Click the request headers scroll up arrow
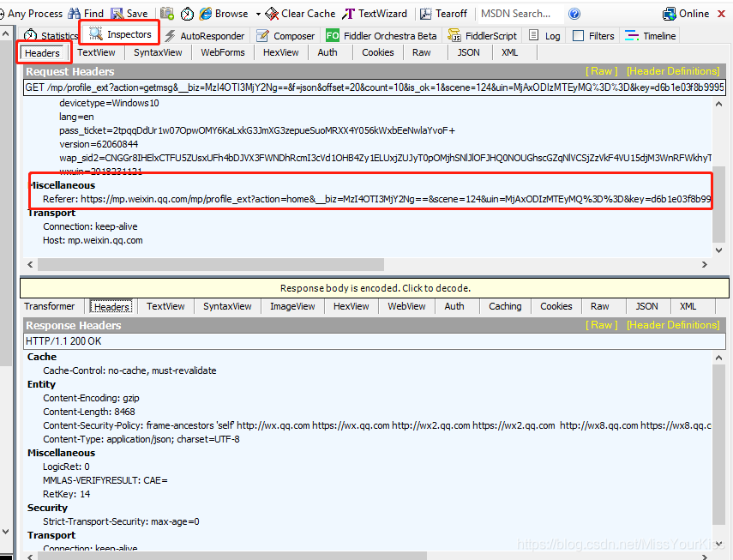Image resolution: width=733 pixels, height=560 pixels. 719,104
